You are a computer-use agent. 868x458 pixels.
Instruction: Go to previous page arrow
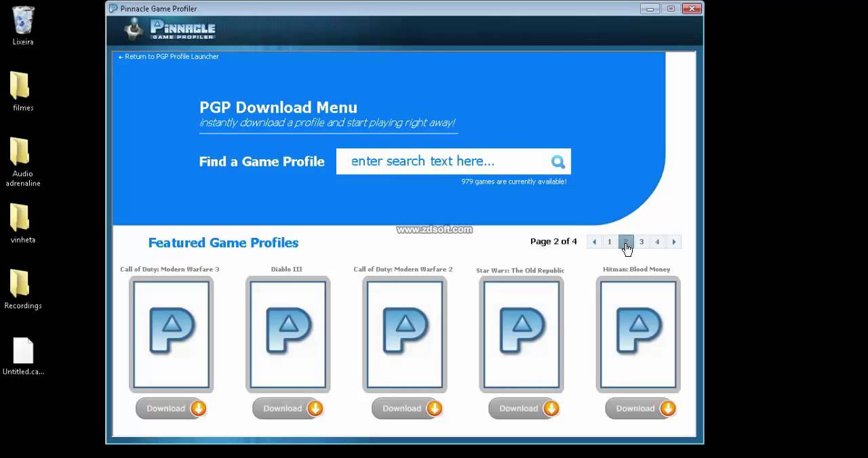[x=594, y=242]
